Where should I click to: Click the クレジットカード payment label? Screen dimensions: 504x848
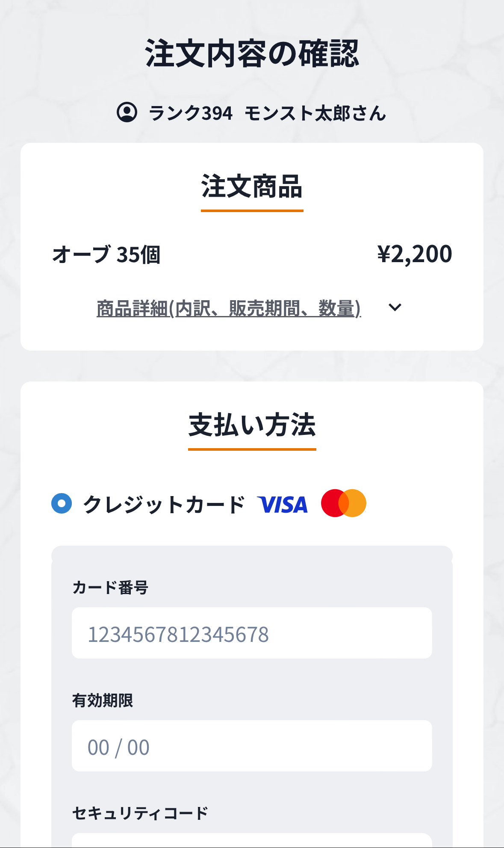(x=164, y=504)
